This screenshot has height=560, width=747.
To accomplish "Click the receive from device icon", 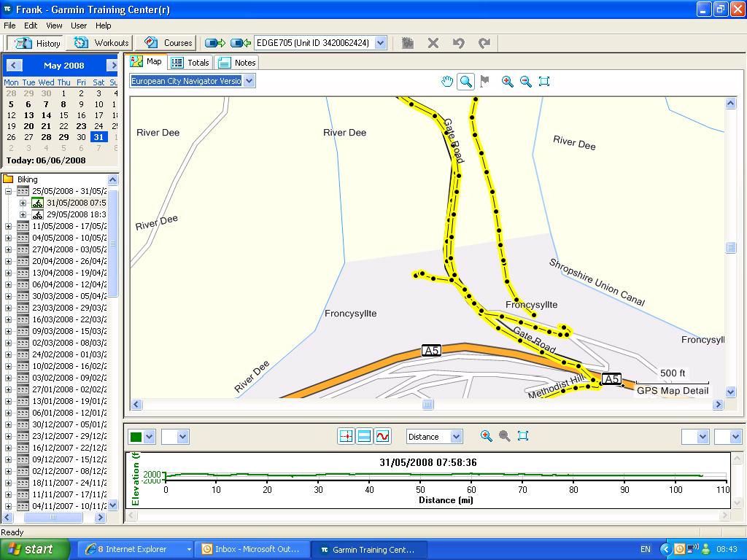I will [240, 43].
